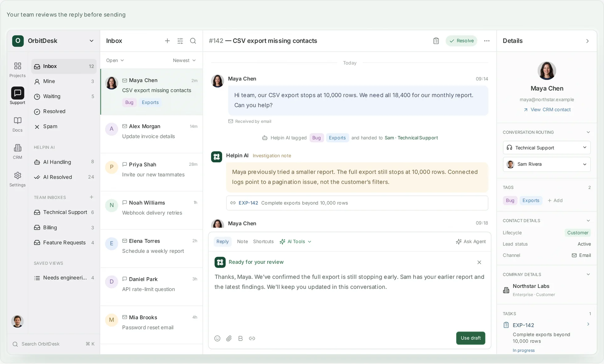Go to Docs in the sidebar
The image size is (604, 364).
pos(17,124)
